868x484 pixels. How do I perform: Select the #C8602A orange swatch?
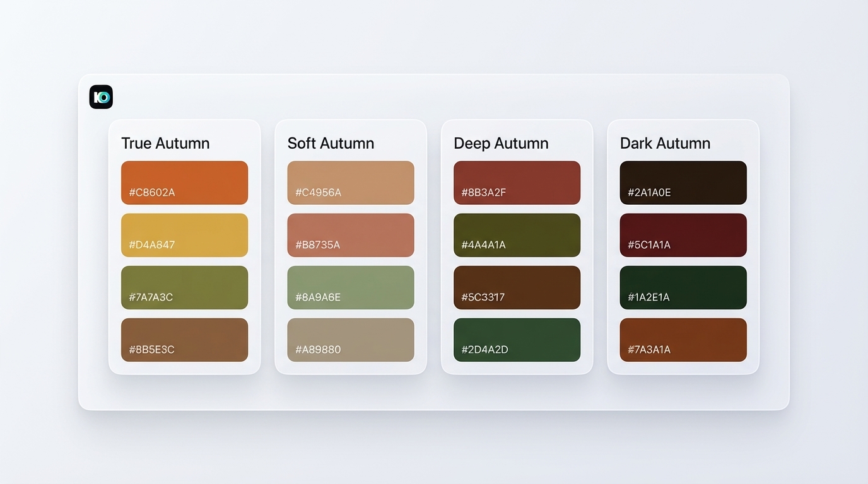184,183
